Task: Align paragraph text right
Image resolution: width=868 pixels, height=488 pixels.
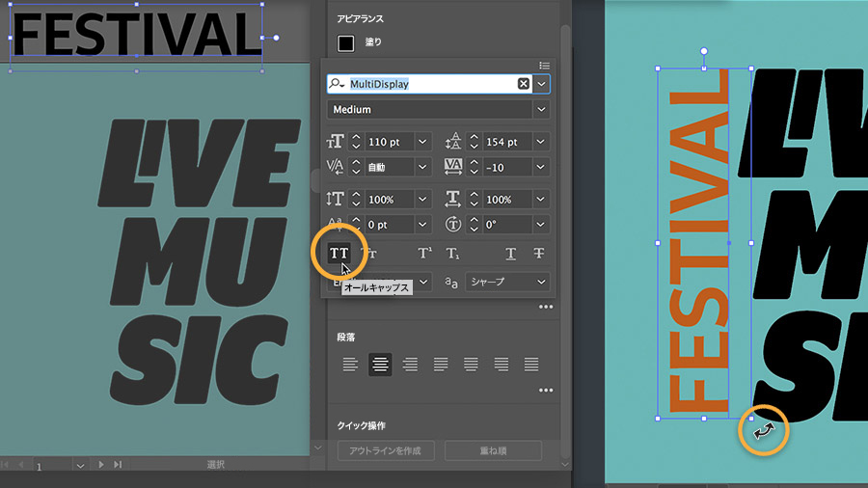Action: pyautogui.click(x=410, y=365)
